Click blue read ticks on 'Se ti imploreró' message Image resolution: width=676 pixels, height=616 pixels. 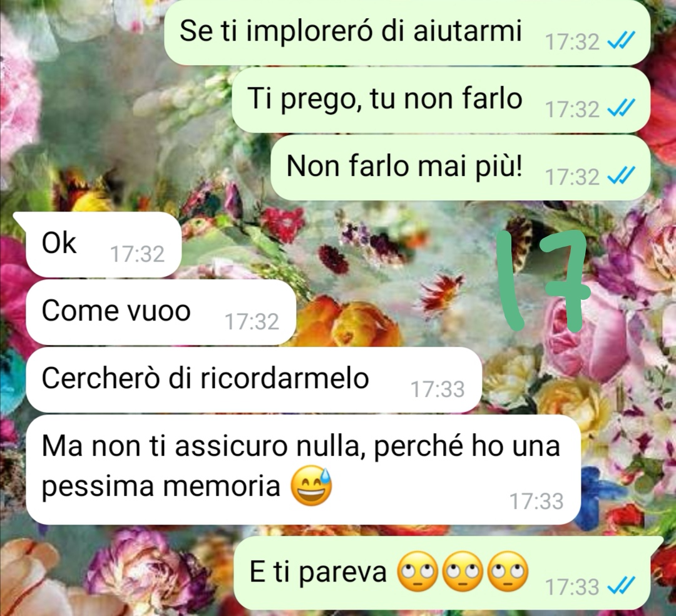(x=620, y=41)
